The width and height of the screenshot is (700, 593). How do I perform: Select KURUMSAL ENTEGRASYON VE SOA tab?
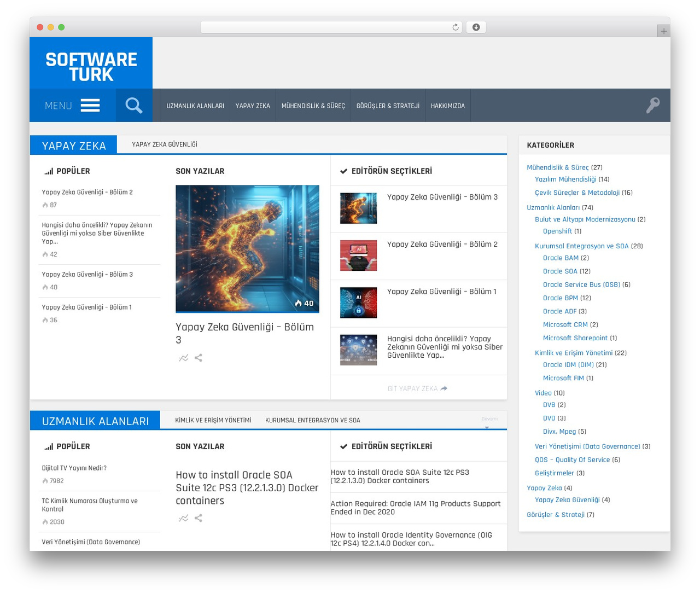point(313,420)
